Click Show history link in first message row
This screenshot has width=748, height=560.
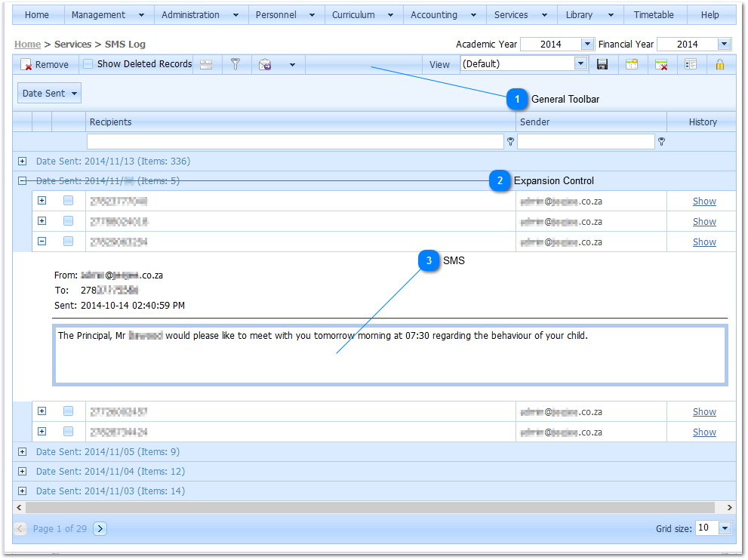point(704,202)
